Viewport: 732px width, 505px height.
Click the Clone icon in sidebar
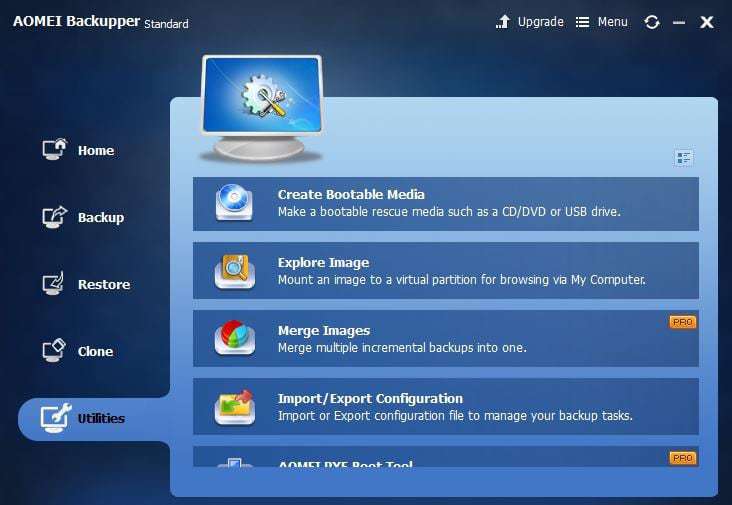pyautogui.click(x=54, y=351)
